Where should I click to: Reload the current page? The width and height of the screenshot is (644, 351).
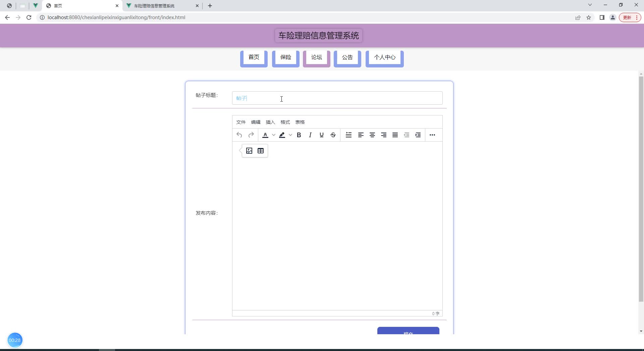click(29, 17)
